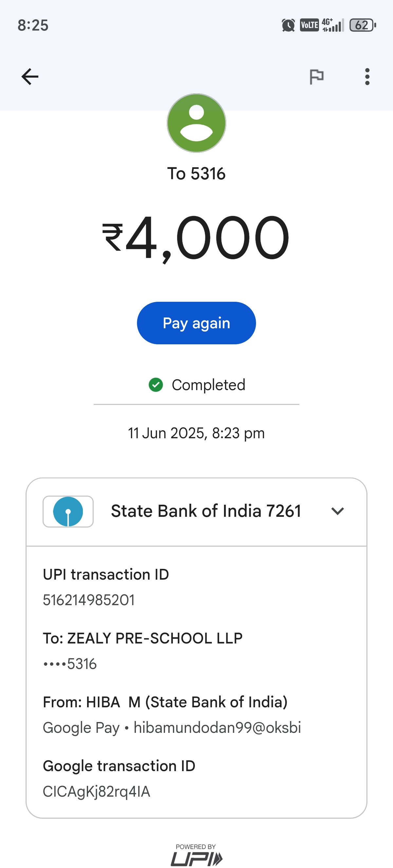Screen dimensions: 393x868
Task: Go back using the arrow icon
Action: coord(30,77)
